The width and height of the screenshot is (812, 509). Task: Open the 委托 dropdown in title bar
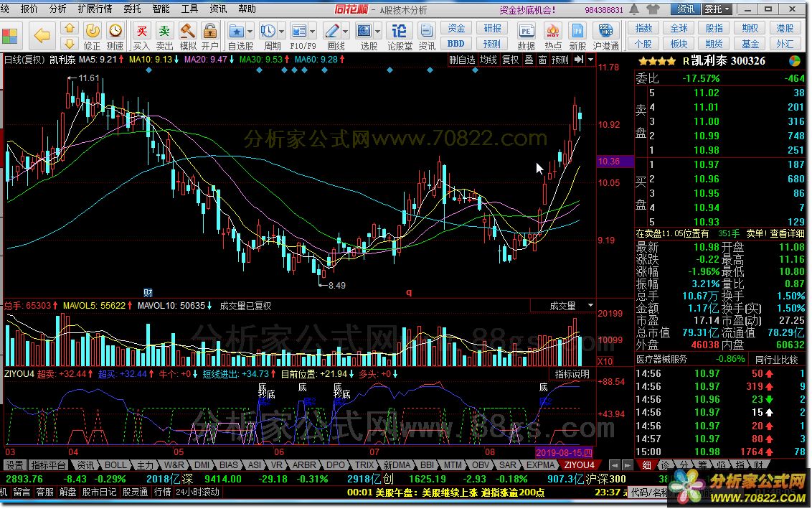(717, 9)
